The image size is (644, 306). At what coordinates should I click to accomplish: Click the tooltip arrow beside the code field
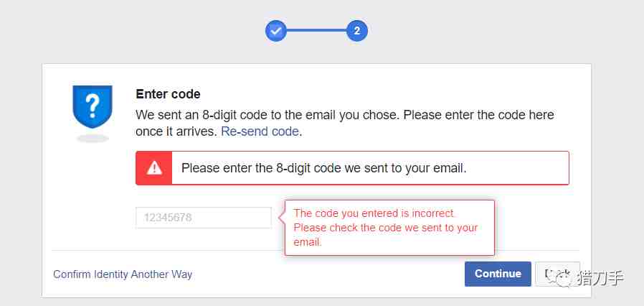coord(281,218)
